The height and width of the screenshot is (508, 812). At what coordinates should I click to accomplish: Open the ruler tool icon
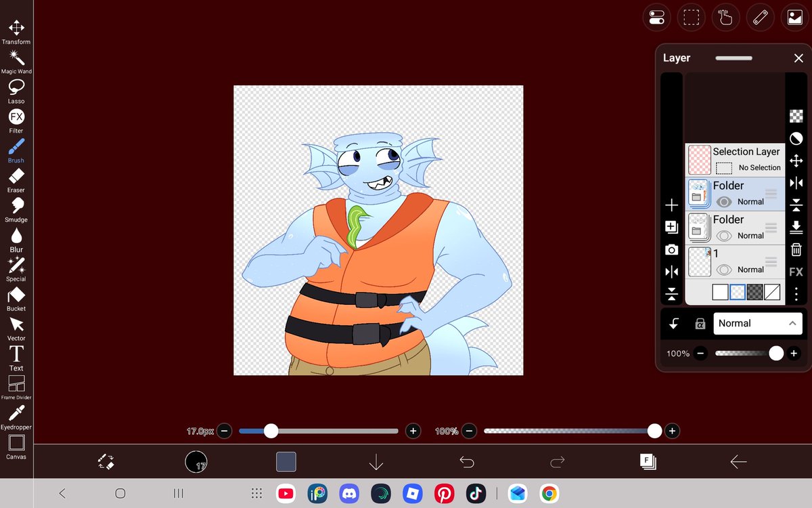(x=760, y=18)
